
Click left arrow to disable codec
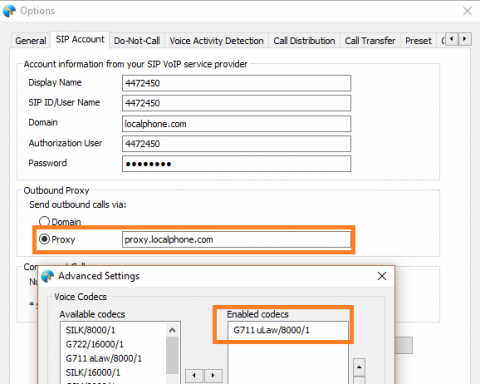194,376
